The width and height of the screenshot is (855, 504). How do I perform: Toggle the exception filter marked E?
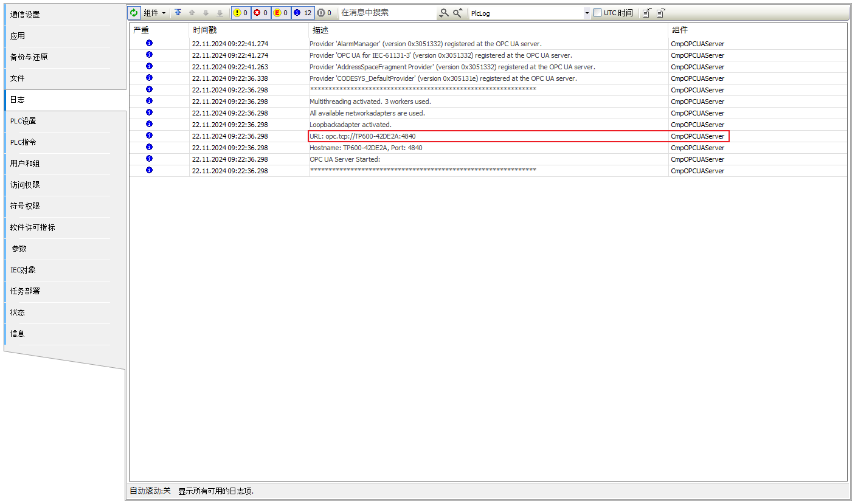point(280,13)
